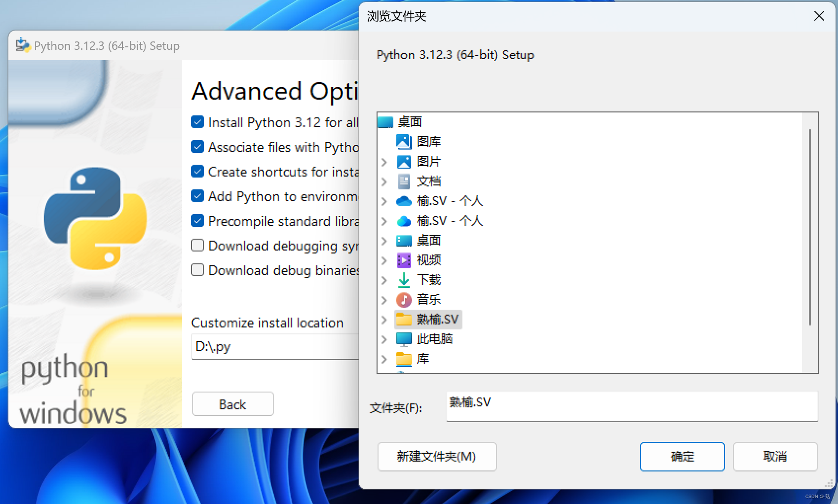Toggle Create shortcuts for installed applications checkbox
Viewport: 838px width, 504px height.
click(197, 172)
